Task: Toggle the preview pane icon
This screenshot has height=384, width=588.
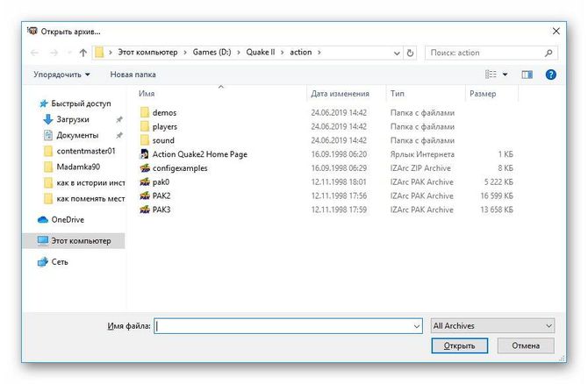Action: tap(527, 75)
